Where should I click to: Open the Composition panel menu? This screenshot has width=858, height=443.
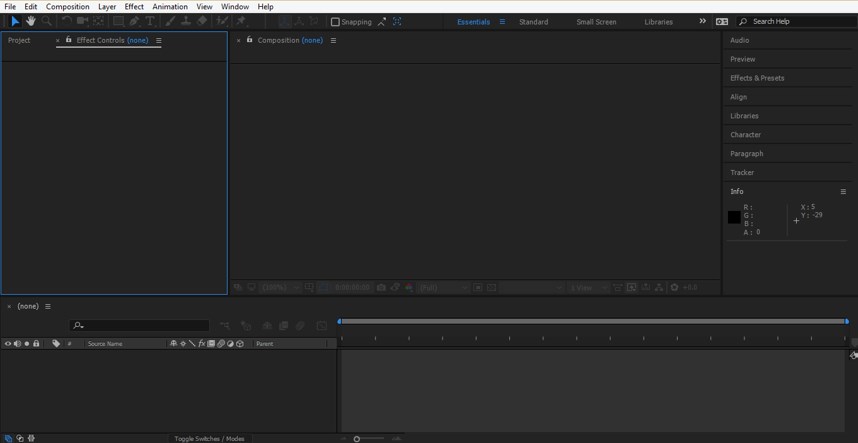click(333, 40)
